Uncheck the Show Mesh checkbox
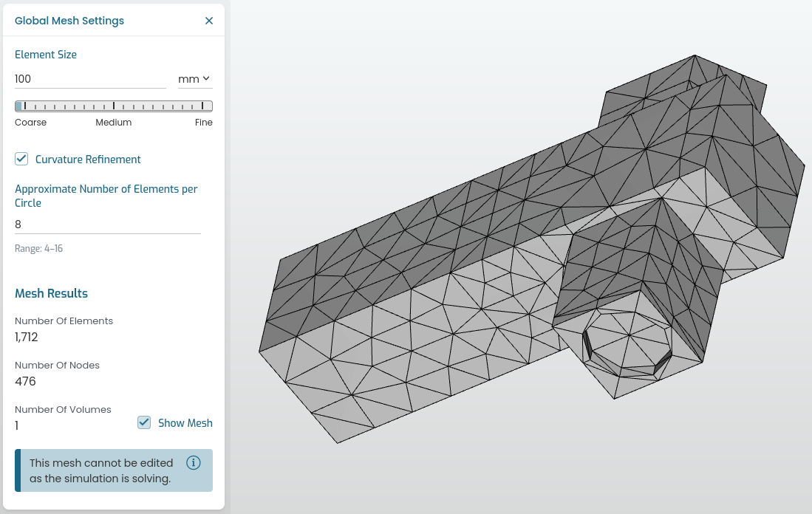 [144, 422]
